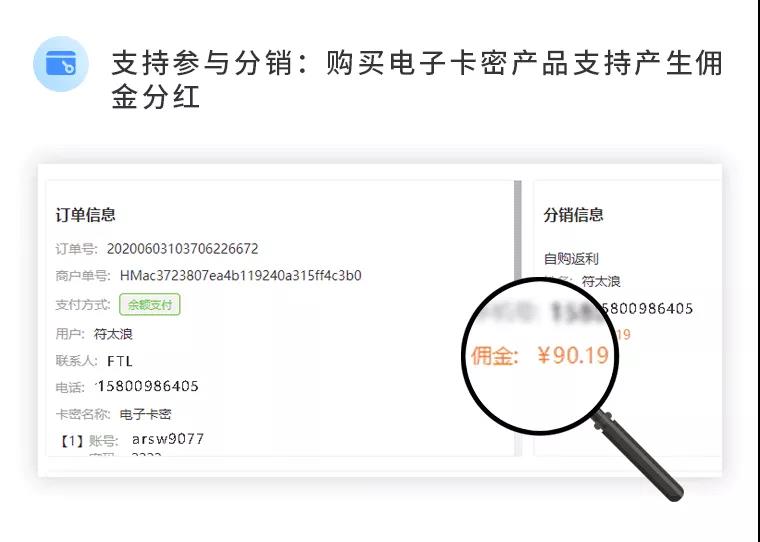Click the contact name FTL
Screen dimensions: 760x542
click(x=120, y=361)
